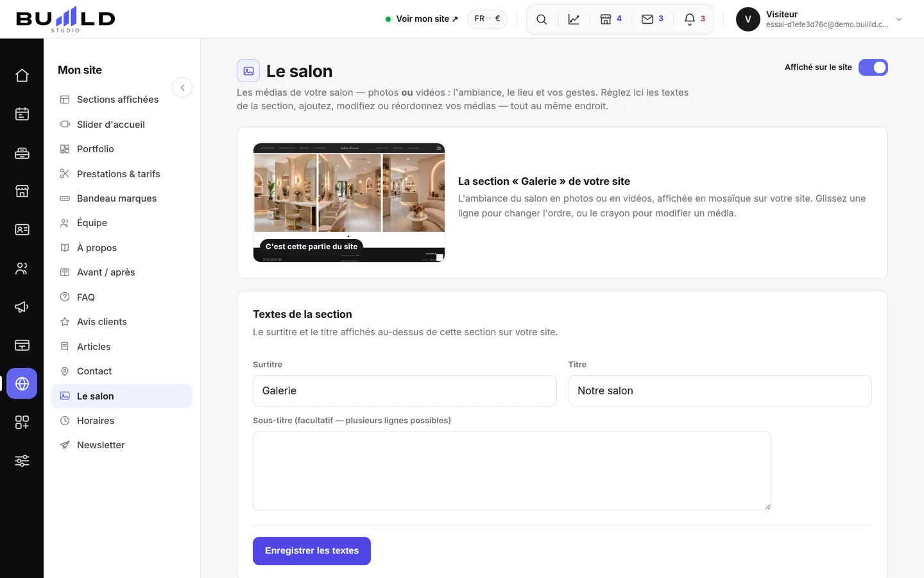Open the megaphone marketing icon

point(22,307)
